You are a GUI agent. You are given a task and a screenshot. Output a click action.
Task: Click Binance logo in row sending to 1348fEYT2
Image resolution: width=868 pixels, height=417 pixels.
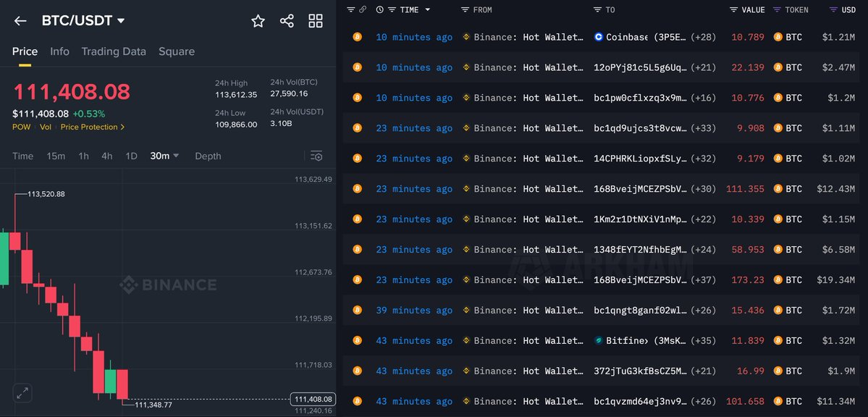[x=466, y=250]
